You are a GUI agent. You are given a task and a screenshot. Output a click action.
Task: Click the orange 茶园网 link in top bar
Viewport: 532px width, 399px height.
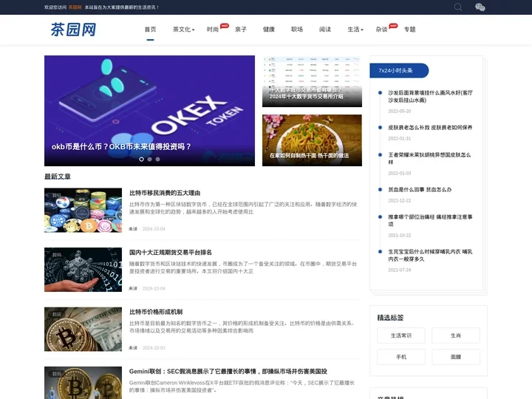click(x=75, y=7)
